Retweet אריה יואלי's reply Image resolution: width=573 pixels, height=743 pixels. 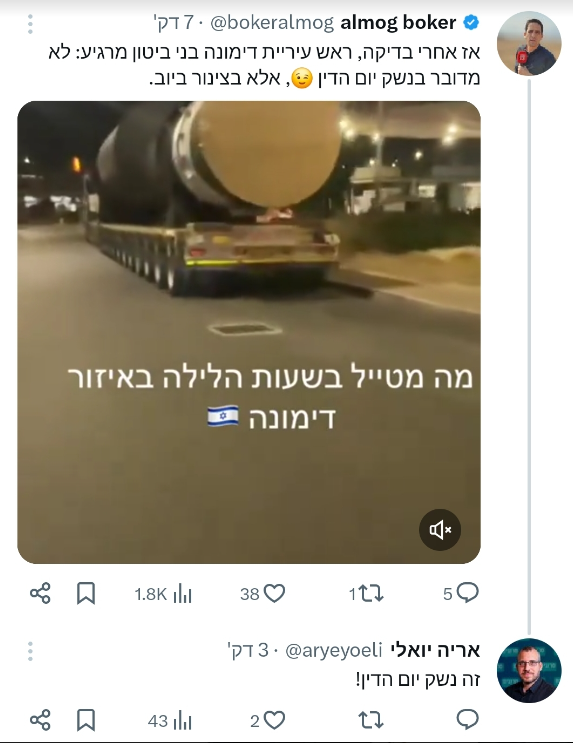pyautogui.click(x=371, y=720)
